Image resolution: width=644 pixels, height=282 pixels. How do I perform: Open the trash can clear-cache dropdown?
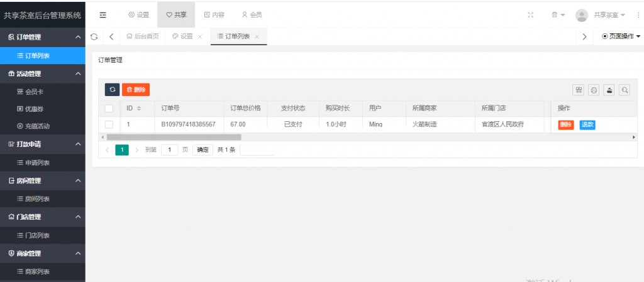[x=558, y=14]
